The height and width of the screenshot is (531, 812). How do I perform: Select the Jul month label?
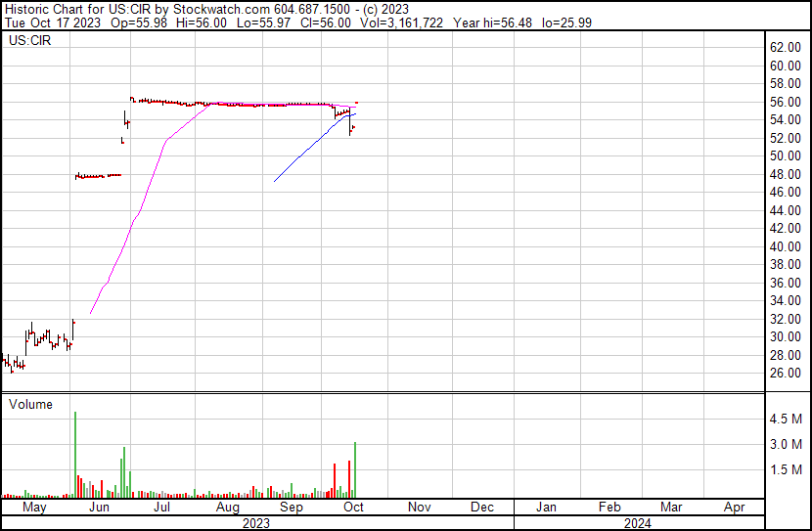[161, 507]
